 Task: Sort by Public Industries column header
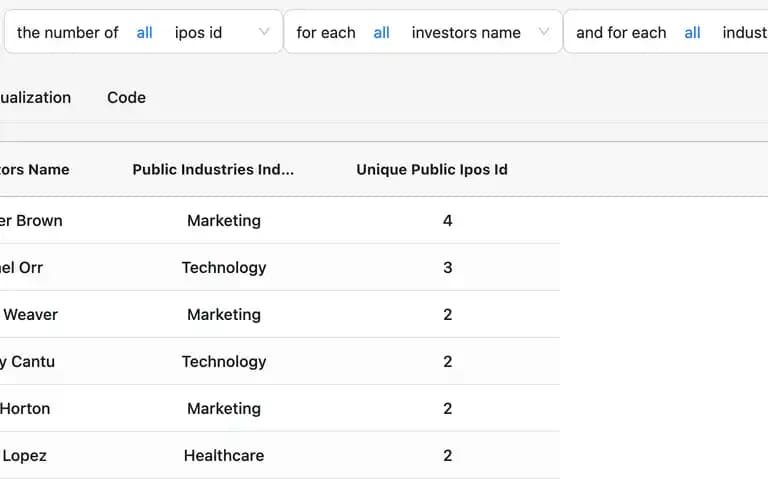pos(213,169)
